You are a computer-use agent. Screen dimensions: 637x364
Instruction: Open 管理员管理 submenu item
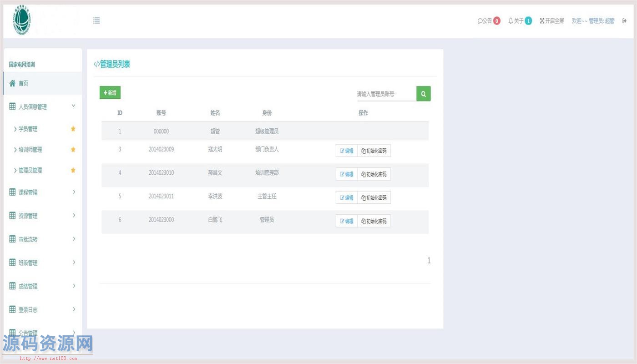pyautogui.click(x=30, y=171)
